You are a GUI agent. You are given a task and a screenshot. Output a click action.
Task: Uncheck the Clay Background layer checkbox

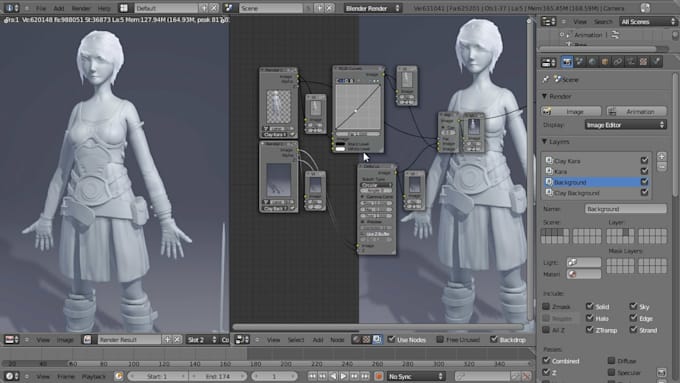pyautogui.click(x=644, y=193)
